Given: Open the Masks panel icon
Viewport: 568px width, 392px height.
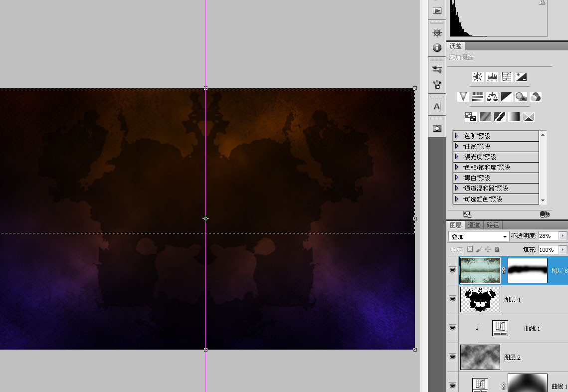Looking at the screenshot, I should tap(437, 128).
